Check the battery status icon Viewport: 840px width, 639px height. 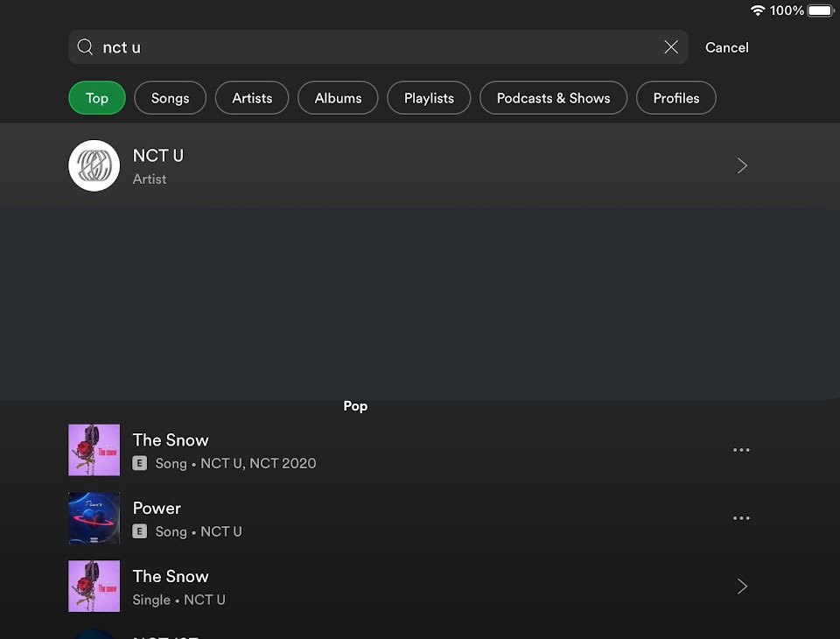(821, 11)
